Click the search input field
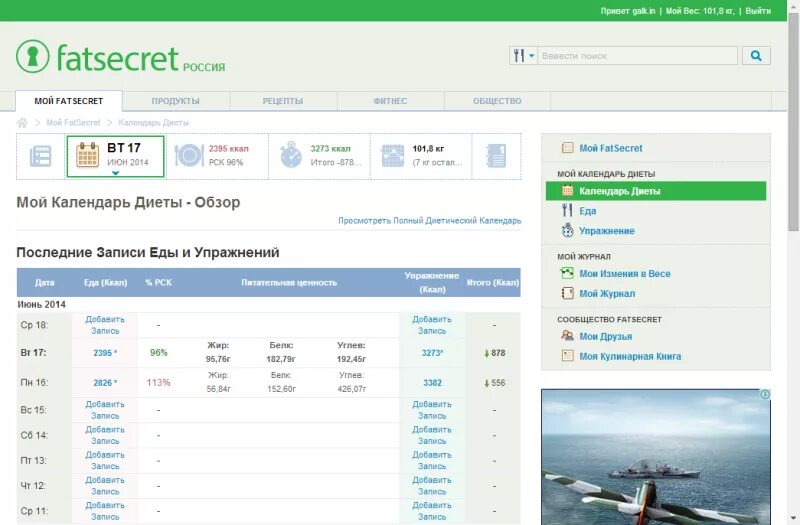 pyautogui.click(x=637, y=56)
